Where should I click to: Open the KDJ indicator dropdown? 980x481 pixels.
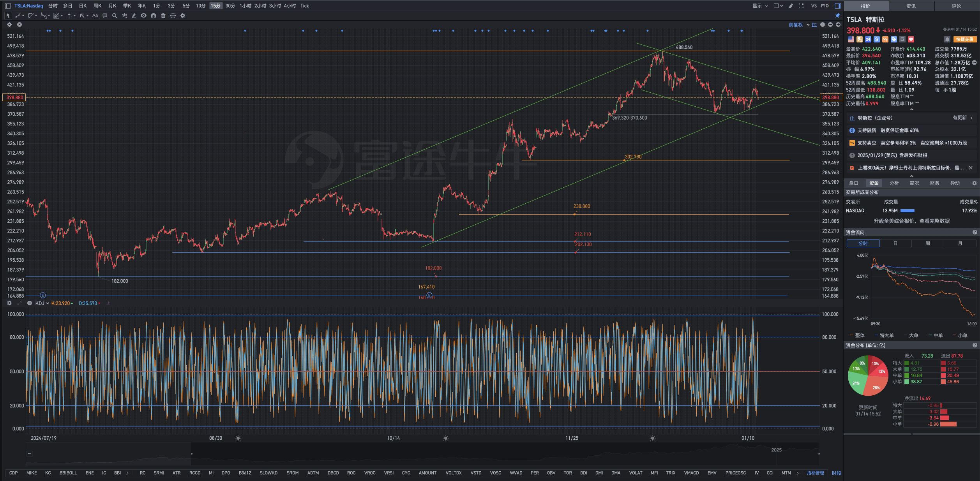pos(42,303)
